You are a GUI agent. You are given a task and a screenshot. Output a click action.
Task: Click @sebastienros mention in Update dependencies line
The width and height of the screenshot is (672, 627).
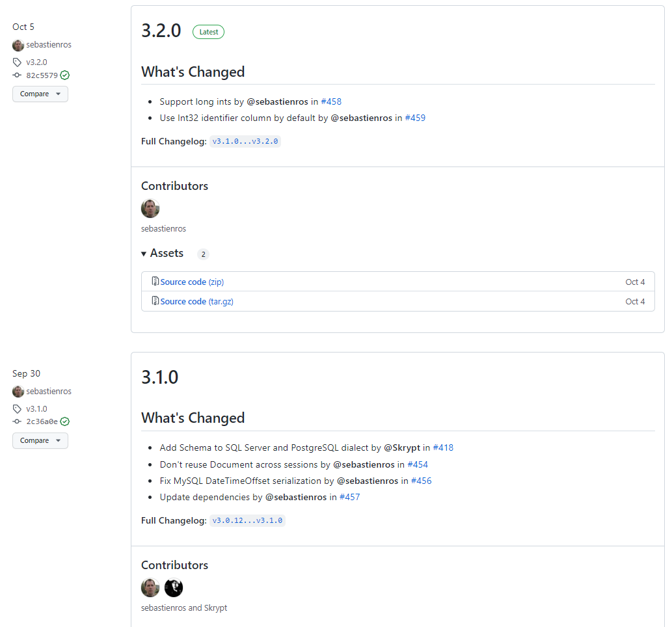tap(296, 497)
